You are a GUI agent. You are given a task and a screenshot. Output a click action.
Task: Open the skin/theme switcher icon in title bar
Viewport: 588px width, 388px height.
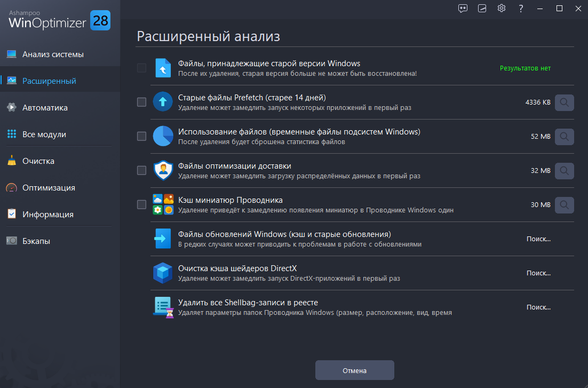(x=482, y=8)
